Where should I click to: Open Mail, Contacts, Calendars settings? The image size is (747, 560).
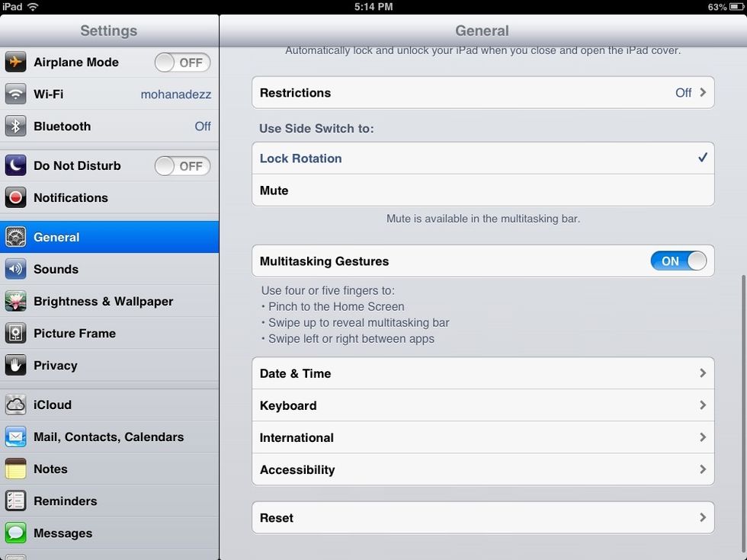[108, 437]
